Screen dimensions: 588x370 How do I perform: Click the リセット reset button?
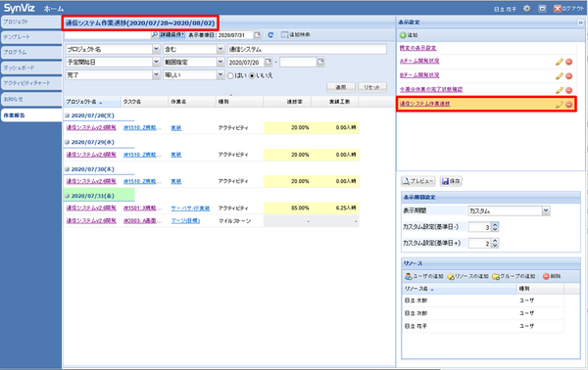[x=372, y=87]
